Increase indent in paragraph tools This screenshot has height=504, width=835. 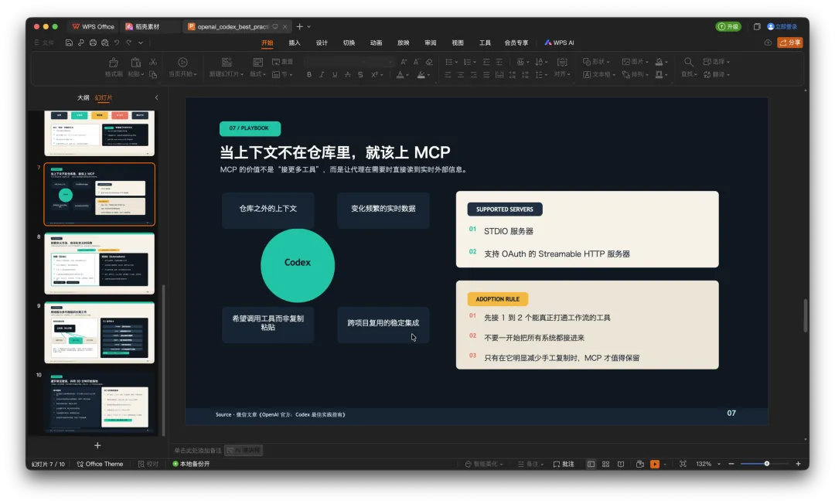point(499,62)
